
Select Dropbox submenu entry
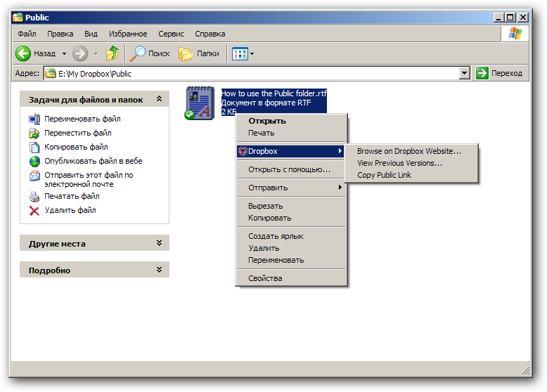tap(291, 151)
